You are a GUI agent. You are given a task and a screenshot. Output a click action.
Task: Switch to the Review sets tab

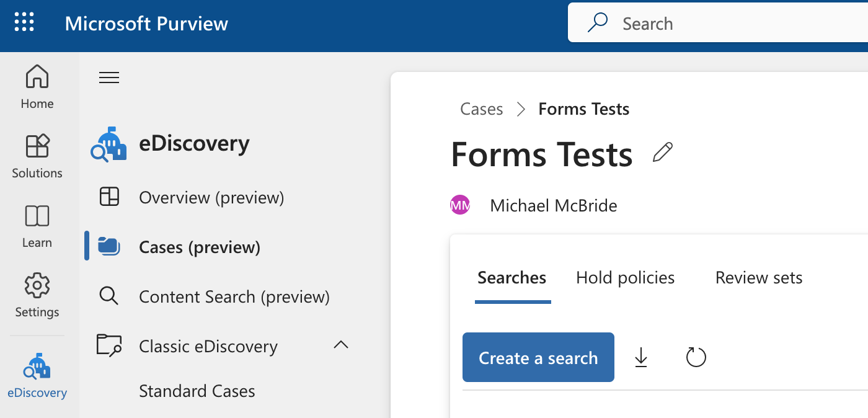click(759, 278)
